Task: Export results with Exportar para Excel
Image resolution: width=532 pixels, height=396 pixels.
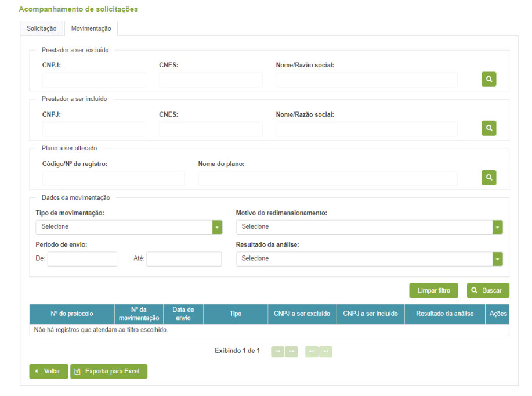Action: 109,371
